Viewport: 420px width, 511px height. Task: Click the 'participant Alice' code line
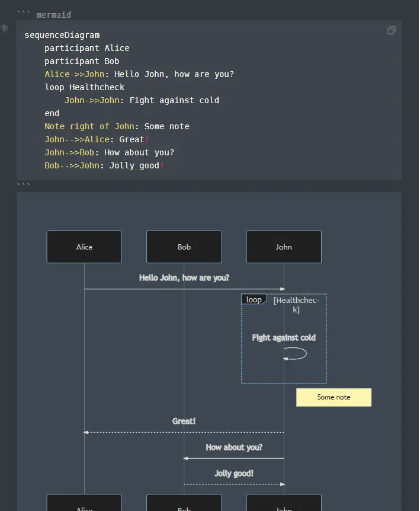[x=87, y=48]
